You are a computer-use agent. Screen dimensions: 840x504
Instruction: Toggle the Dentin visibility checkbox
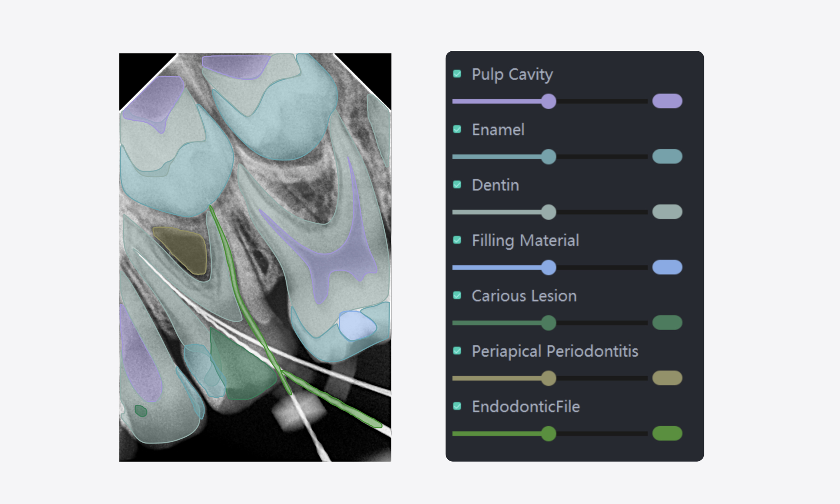click(457, 185)
